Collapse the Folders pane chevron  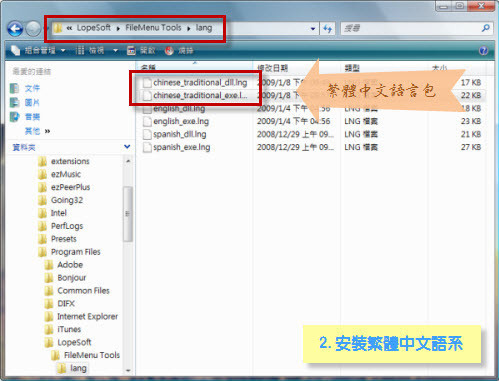(x=127, y=147)
